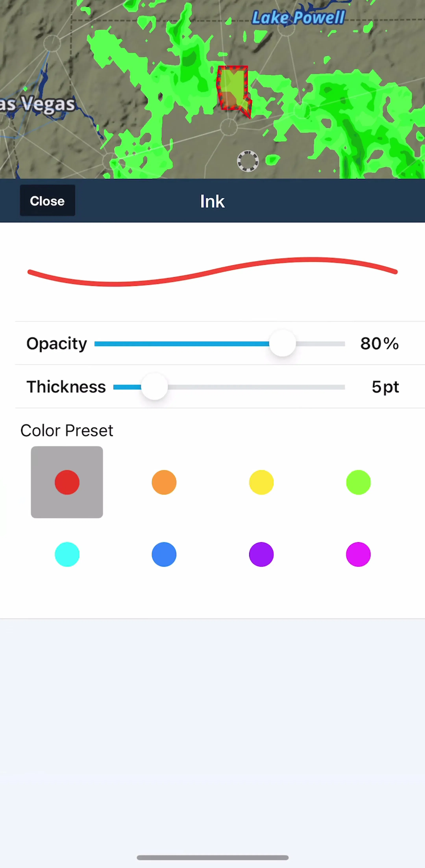Tap the 80% opacity value
The height and width of the screenshot is (868, 425).
click(x=380, y=343)
